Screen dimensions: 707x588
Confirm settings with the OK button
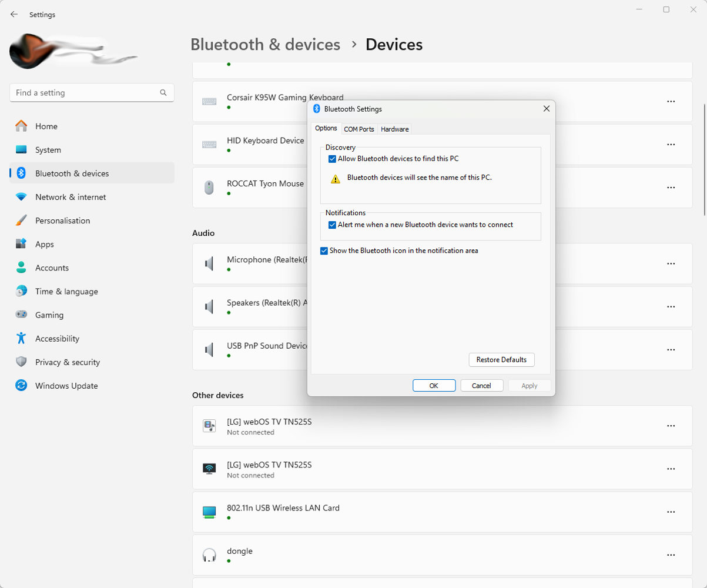pyautogui.click(x=434, y=385)
